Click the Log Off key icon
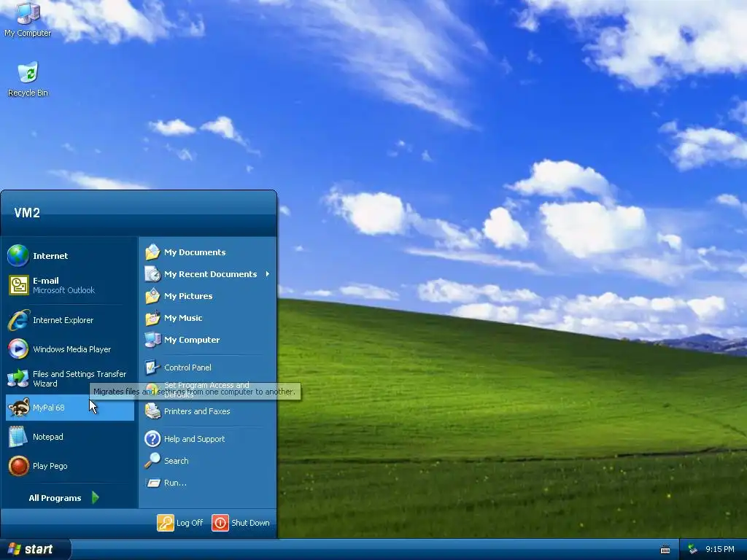This screenshot has width=747, height=560. click(x=166, y=523)
